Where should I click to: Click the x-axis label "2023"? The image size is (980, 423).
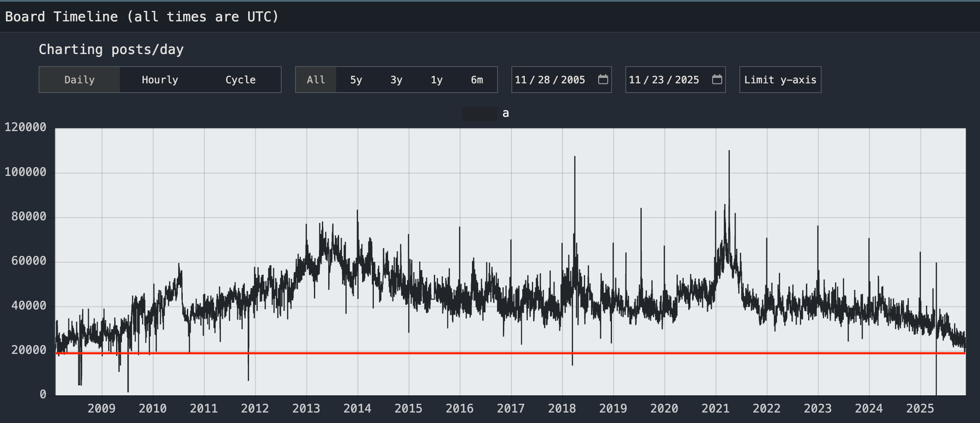click(818, 409)
